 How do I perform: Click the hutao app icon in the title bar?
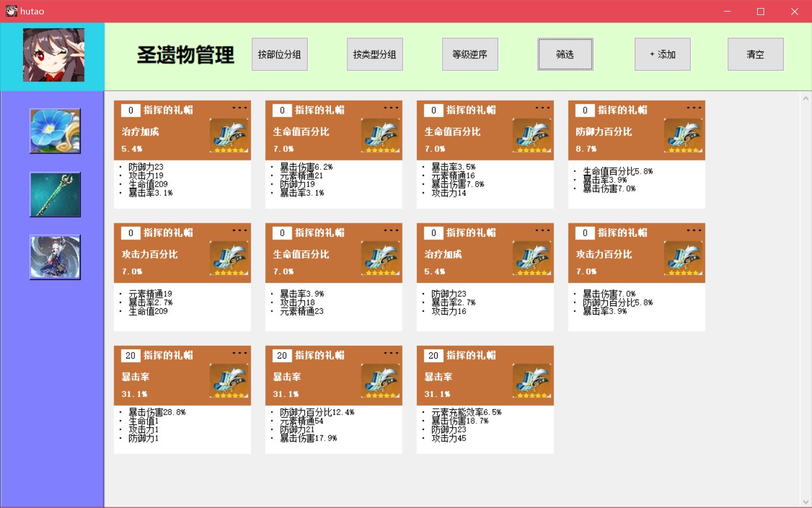pyautogui.click(x=10, y=10)
